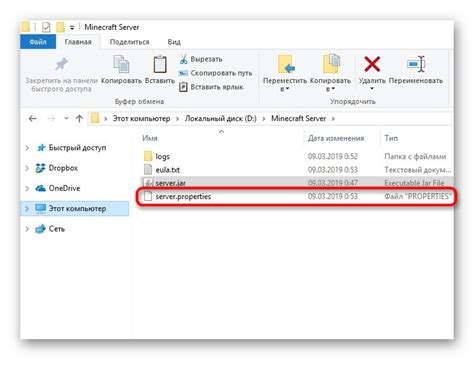Click the New folder quick access icon
This screenshot has width=474, height=374.
point(60,27)
